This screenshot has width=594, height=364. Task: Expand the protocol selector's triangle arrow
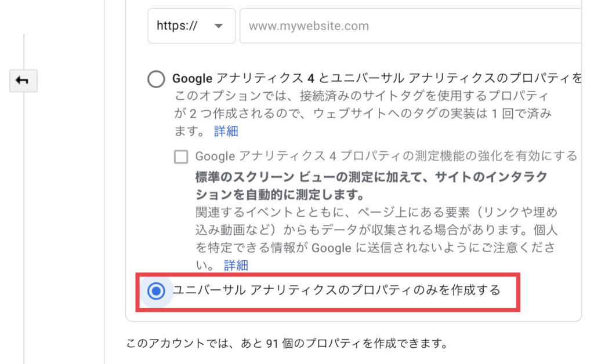click(218, 26)
